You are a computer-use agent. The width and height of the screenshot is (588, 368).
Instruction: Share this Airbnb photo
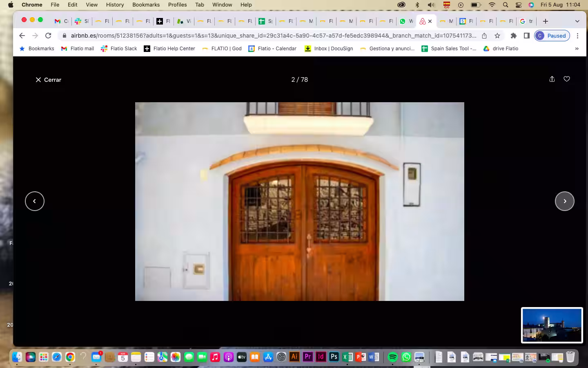[x=552, y=79]
